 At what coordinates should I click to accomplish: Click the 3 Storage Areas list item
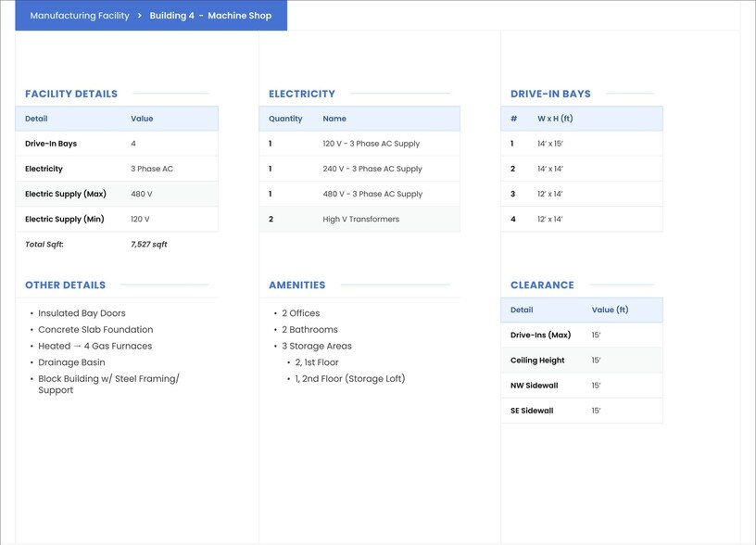(x=317, y=347)
